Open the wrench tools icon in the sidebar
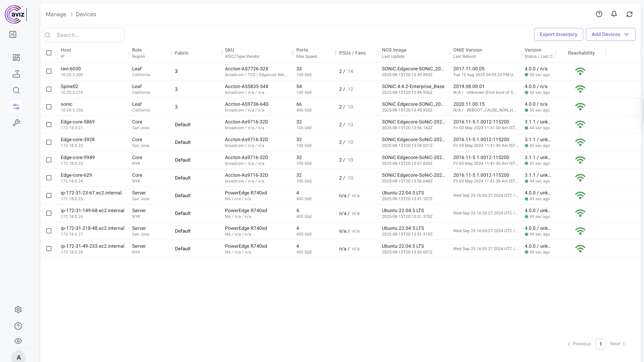Viewport: 644px width, 362px height. 16,123
